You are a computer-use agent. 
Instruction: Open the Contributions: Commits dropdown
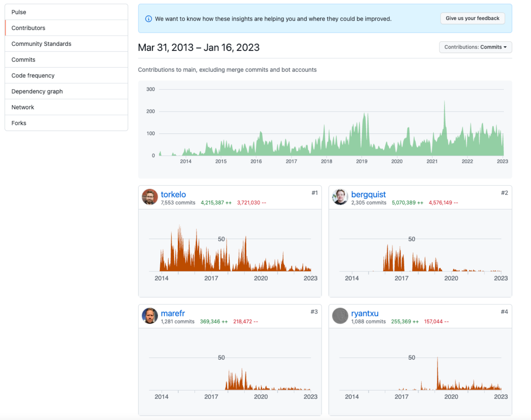click(475, 47)
